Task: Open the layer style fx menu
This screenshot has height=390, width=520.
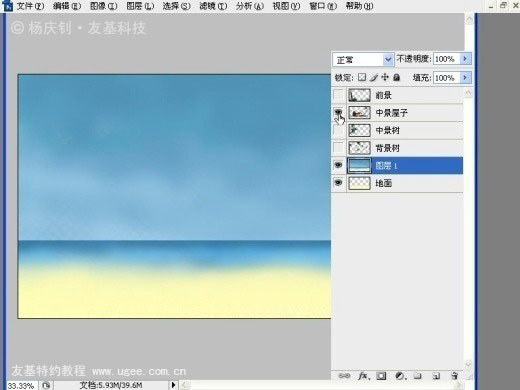Action: click(363, 376)
